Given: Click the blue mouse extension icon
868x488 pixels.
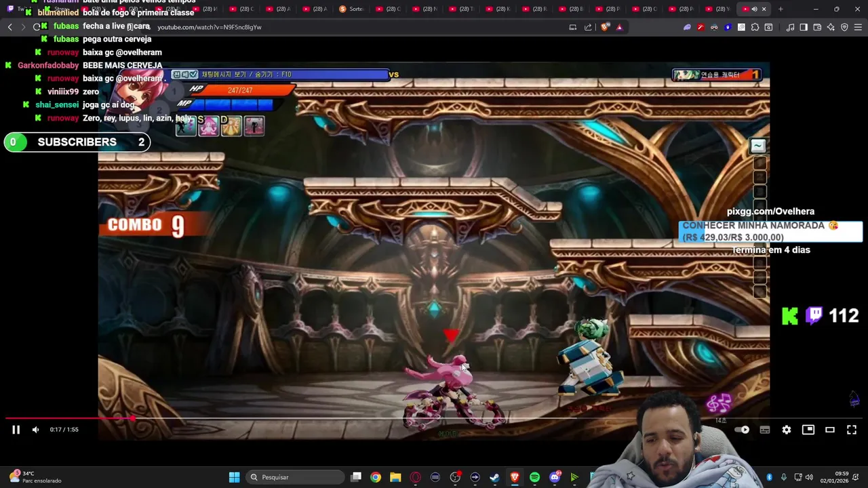Looking at the screenshot, I should 728,27.
